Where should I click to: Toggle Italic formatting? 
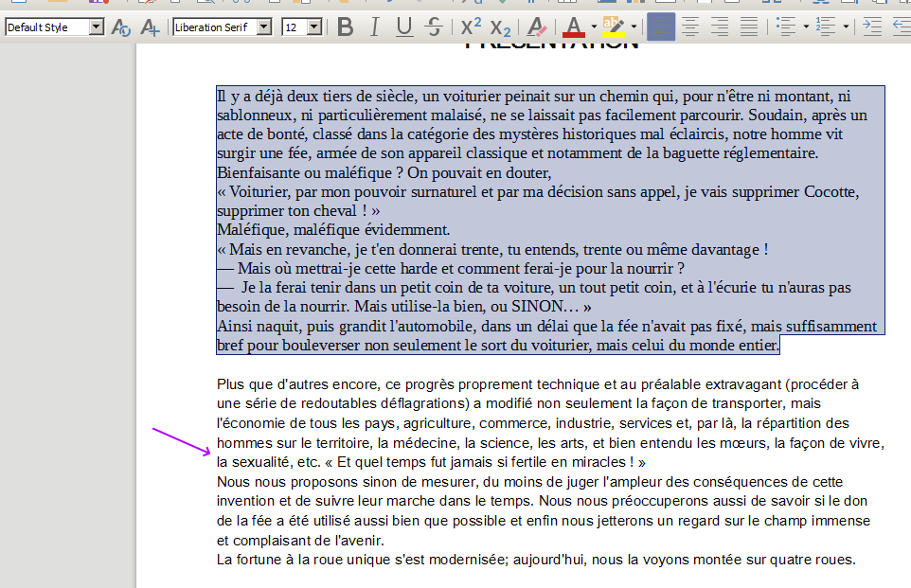click(x=375, y=27)
